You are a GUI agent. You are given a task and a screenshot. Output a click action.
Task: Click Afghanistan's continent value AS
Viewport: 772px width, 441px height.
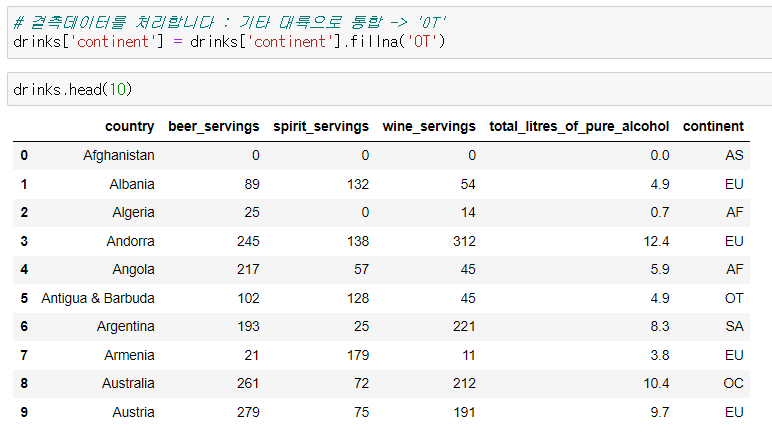tap(734, 156)
